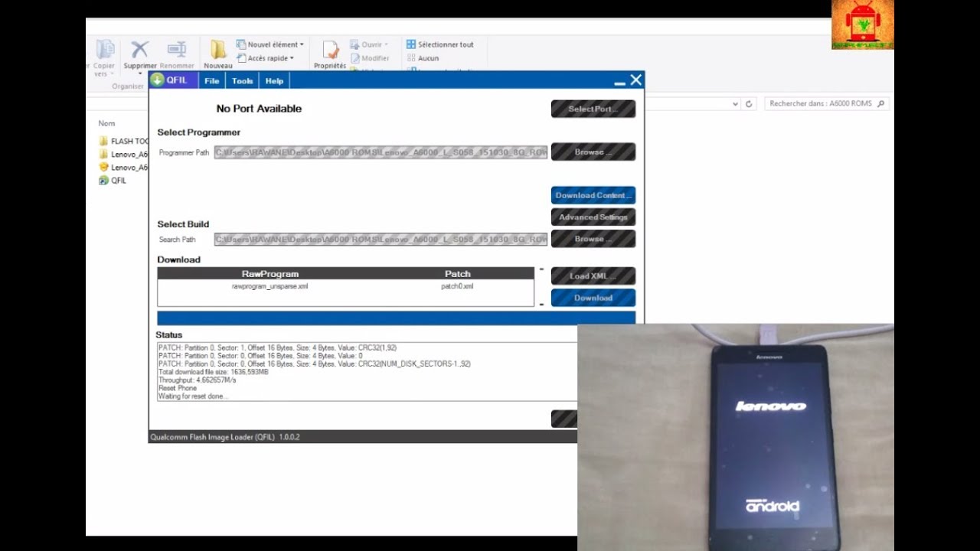This screenshot has width=980, height=551.
Task: Open the Nouvel élément dropdown
Action: pos(270,44)
